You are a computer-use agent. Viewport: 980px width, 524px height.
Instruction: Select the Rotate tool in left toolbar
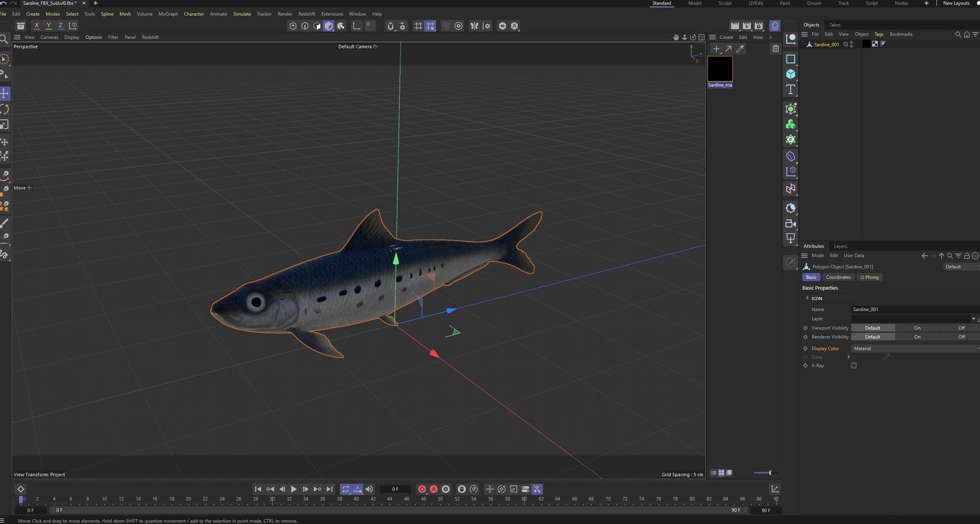(5, 109)
